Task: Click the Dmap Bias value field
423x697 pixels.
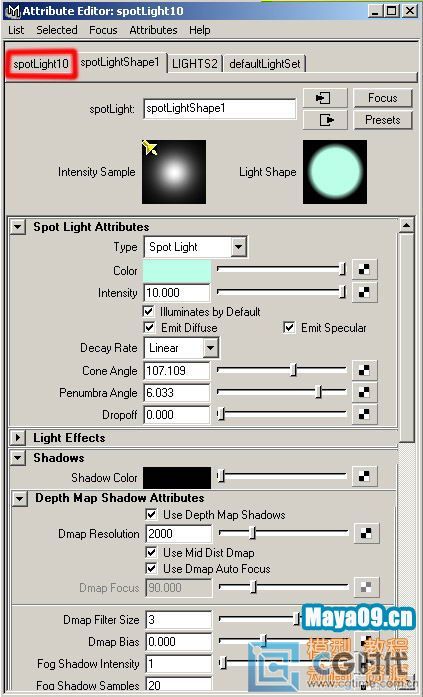Action: point(179,641)
